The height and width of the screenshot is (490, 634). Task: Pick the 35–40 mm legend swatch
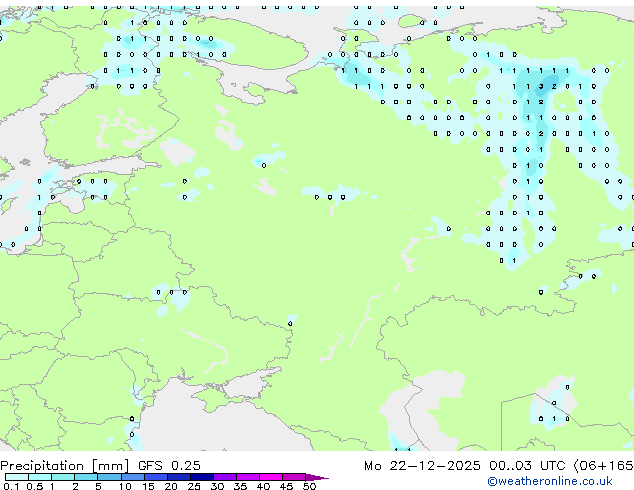[x=247, y=477]
